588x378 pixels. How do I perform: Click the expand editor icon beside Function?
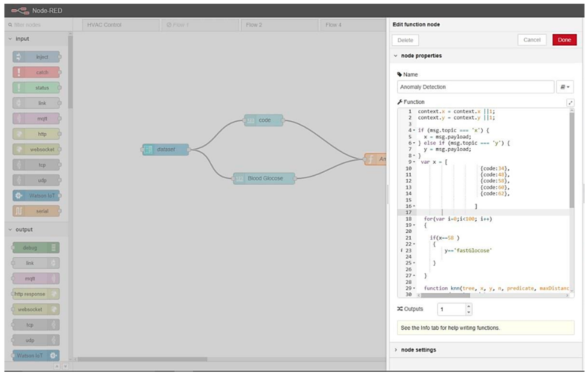tap(570, 103)
